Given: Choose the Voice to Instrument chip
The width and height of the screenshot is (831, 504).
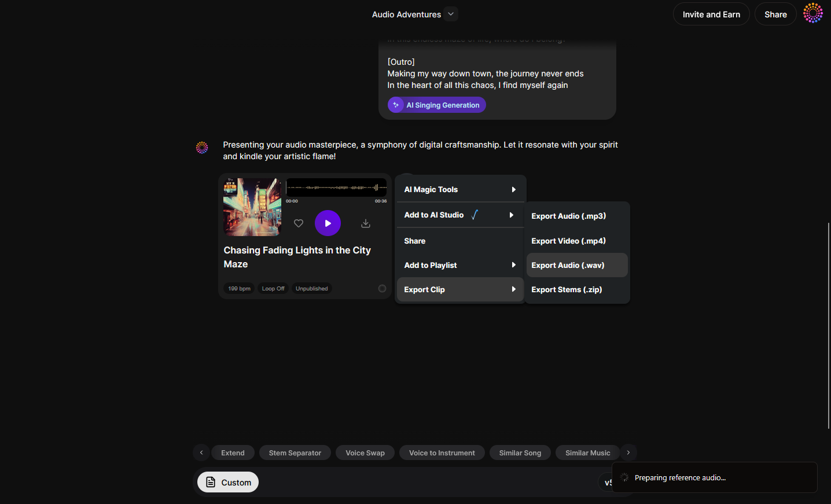Looking at the screenshot, I should (x=442, y=453).
